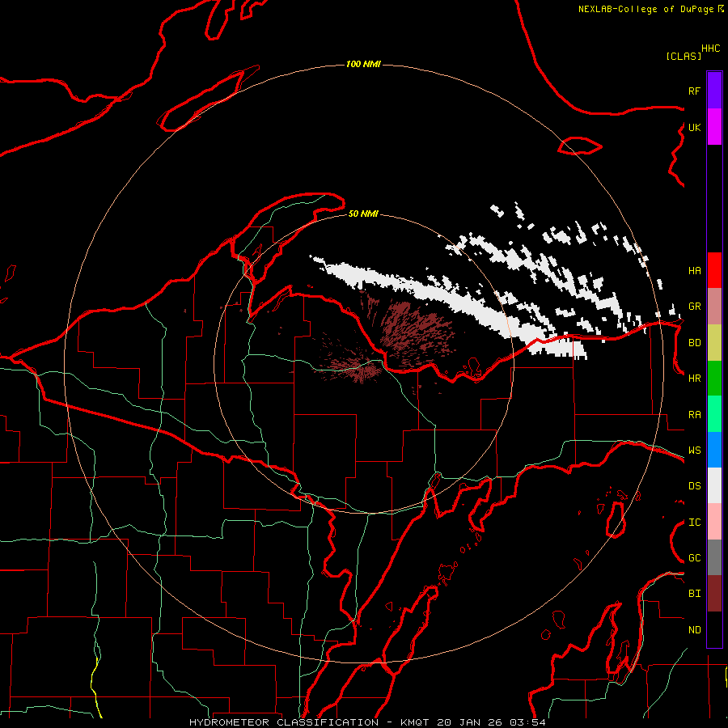Click the BI dark red legend block
Screen dimensions: 728x728
714,594
